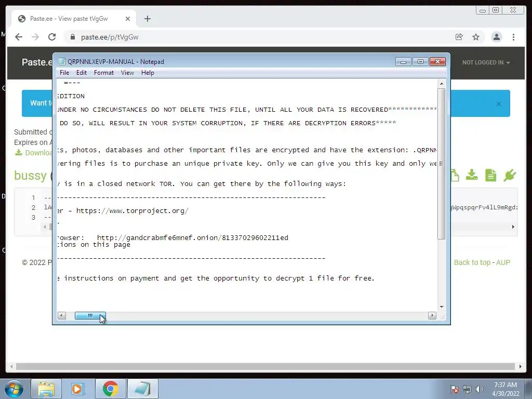Click the torproject.org URL text
This screenshot has width=532, height=399.
[132, 211]
